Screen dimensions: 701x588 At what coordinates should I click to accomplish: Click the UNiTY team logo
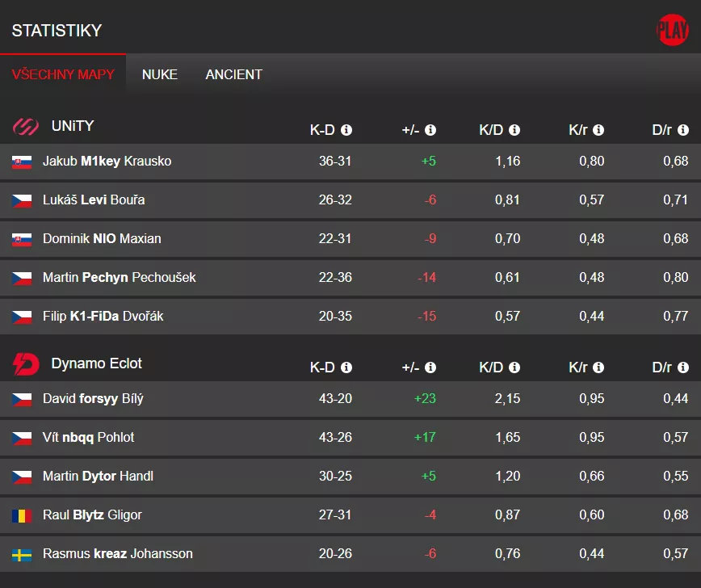point(26,126)
